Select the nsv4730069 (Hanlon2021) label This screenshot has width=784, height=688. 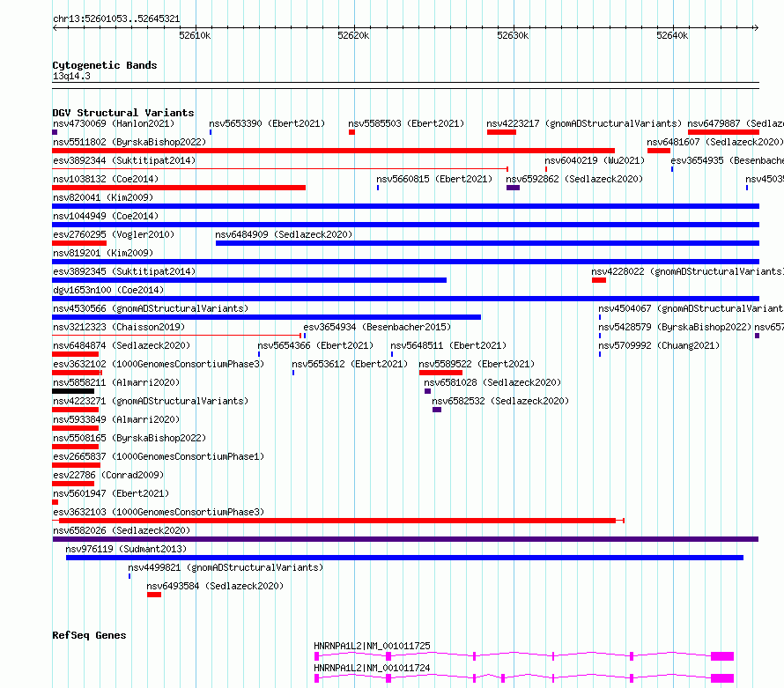[x=114, y=123]
